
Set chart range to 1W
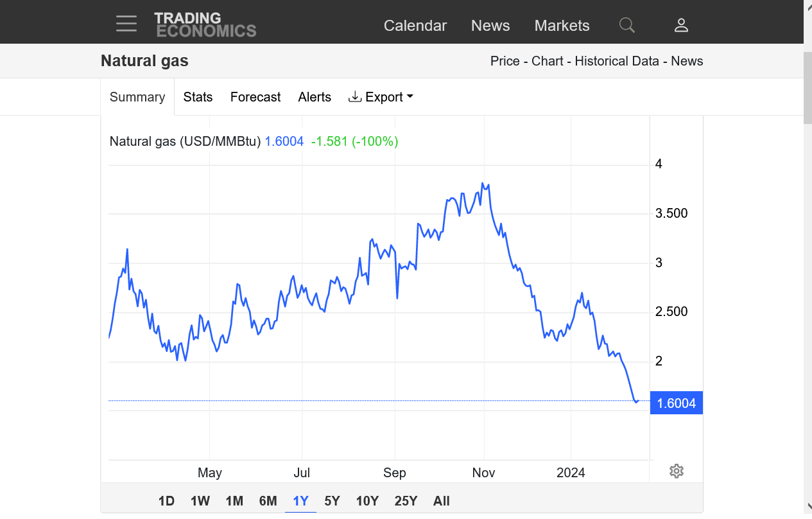[200, 501]
